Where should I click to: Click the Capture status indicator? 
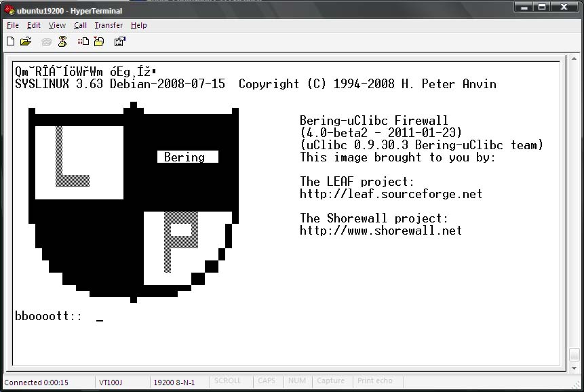click(331, 381)
